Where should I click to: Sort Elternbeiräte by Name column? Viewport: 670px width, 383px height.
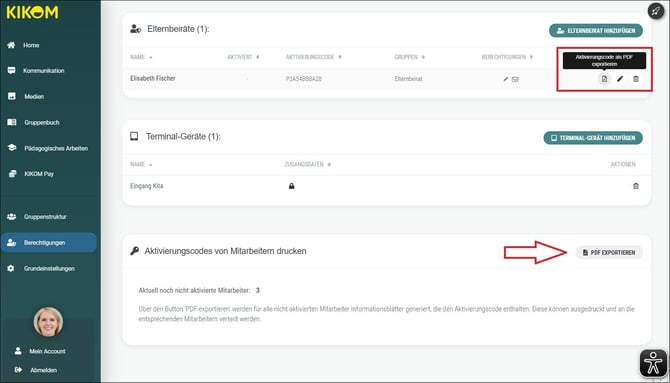(x=141, y=57)
